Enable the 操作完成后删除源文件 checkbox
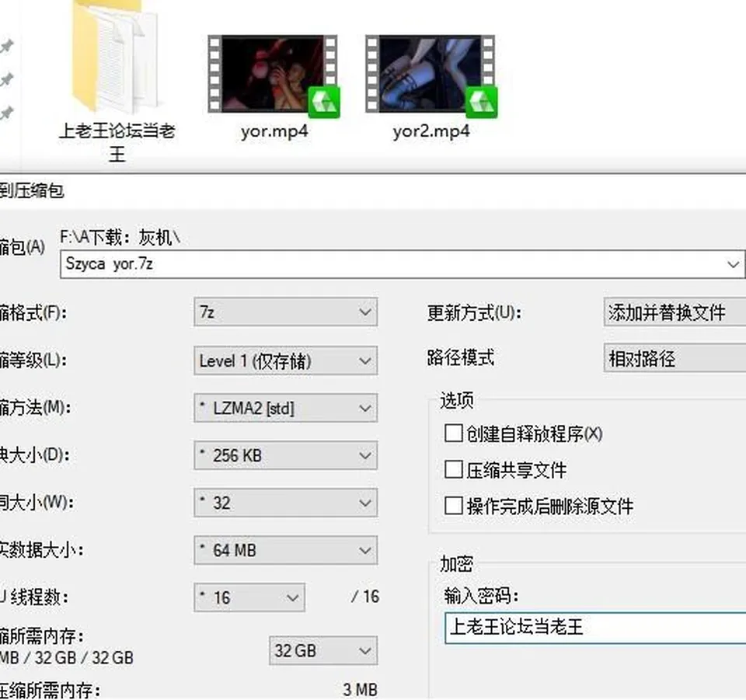 tap(453, 506)
